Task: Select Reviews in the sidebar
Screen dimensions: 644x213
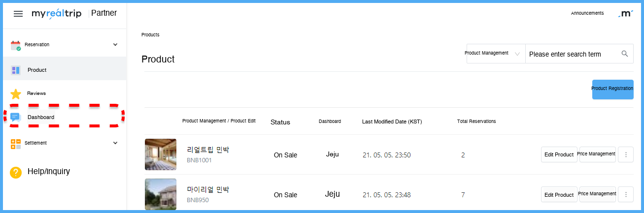Action: coord(36,93)
